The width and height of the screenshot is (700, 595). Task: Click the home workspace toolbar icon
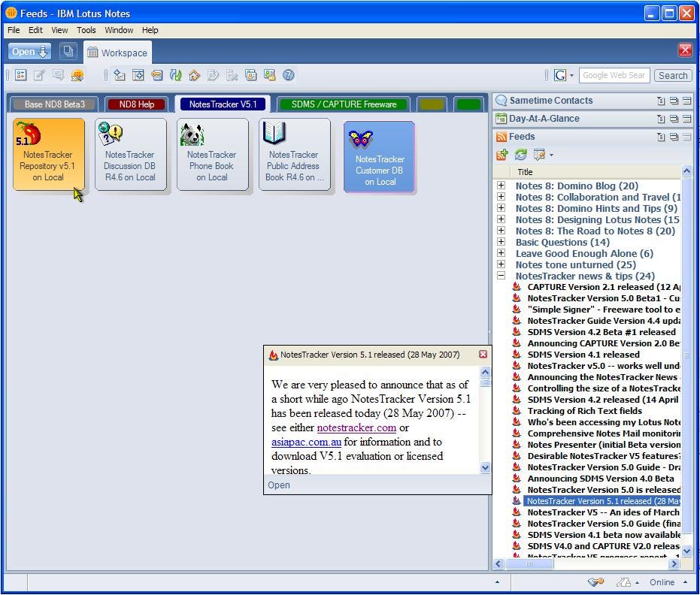194,75
